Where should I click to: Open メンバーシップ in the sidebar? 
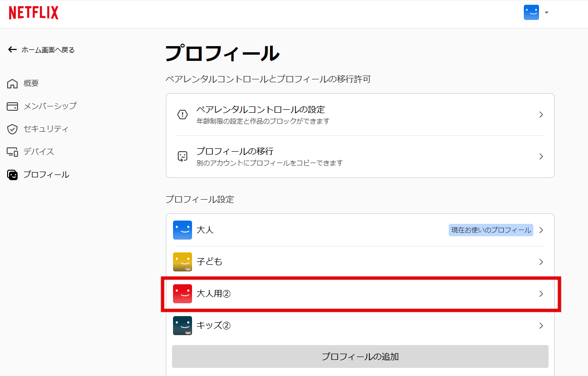(49, 106)
